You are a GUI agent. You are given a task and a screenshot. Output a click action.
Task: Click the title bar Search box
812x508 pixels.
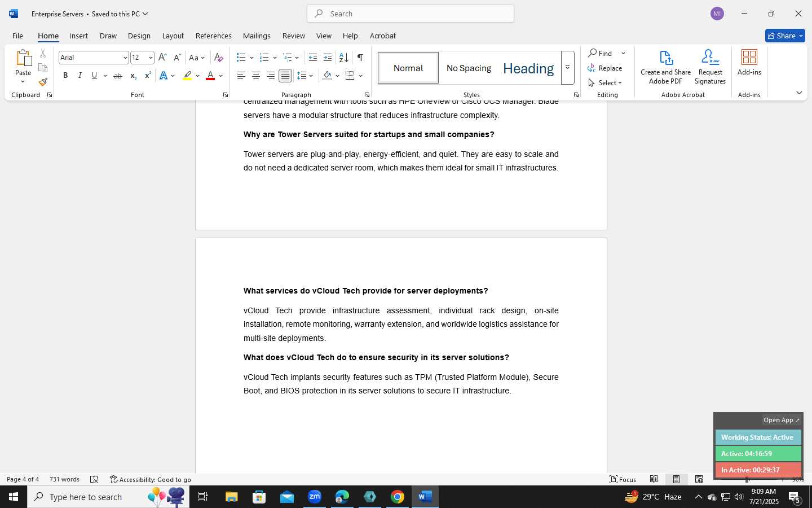click(x=411, y=14)
